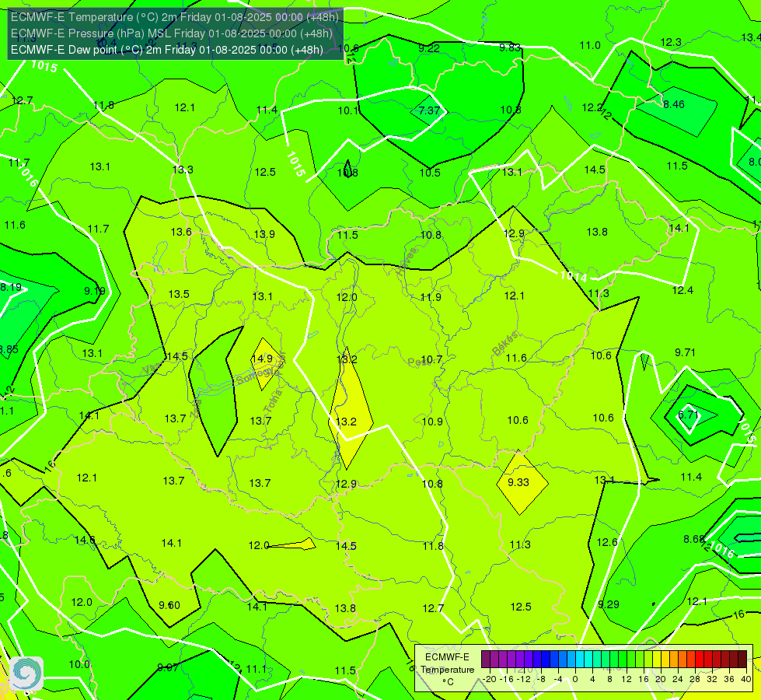This screenshot has width=761, height=700.
Task: Click the 1014 isobar label
Action: [574, 276]
